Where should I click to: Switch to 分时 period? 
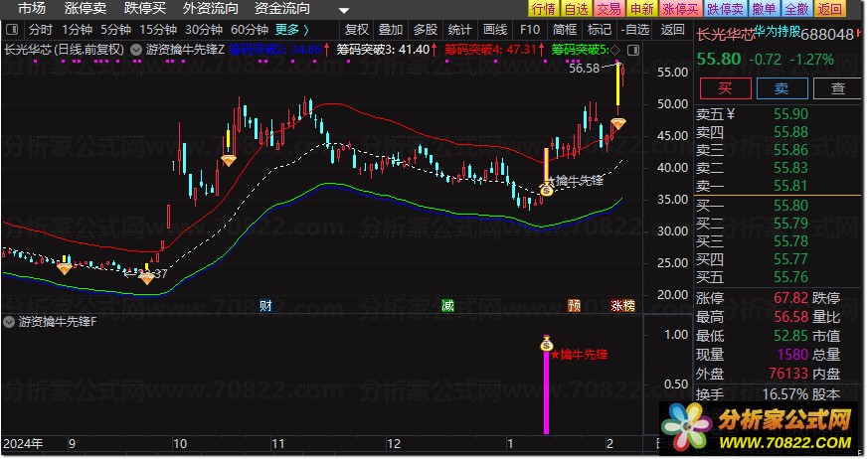tap(41, 30)
